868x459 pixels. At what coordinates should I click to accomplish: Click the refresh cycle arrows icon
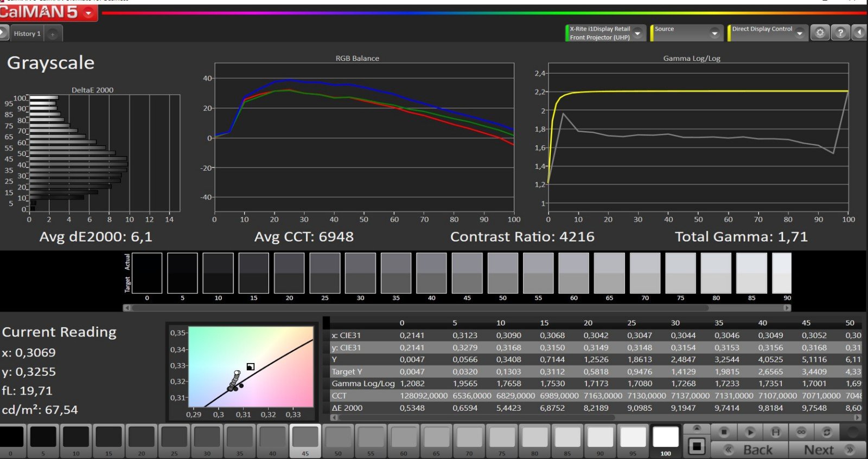(827, 432)
